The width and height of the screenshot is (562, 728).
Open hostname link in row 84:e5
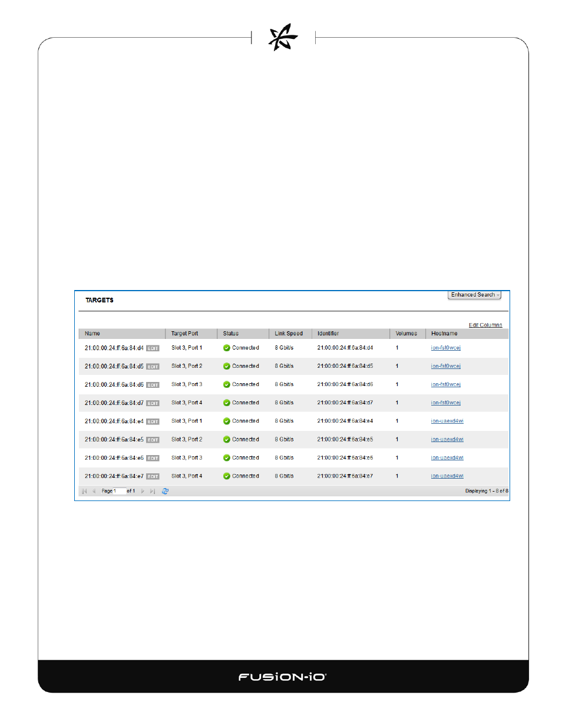(447, 439)
